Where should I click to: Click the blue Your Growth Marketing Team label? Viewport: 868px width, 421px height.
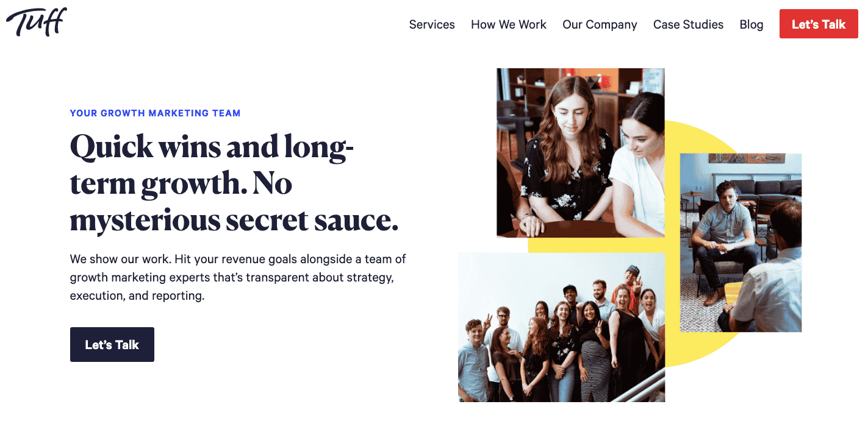[x=156, y=113]
